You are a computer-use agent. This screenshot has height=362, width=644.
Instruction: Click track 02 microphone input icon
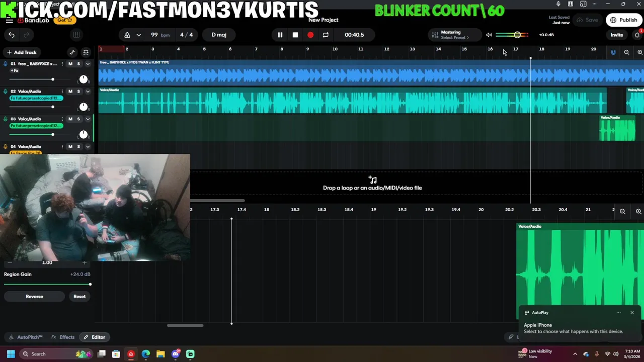6,92
